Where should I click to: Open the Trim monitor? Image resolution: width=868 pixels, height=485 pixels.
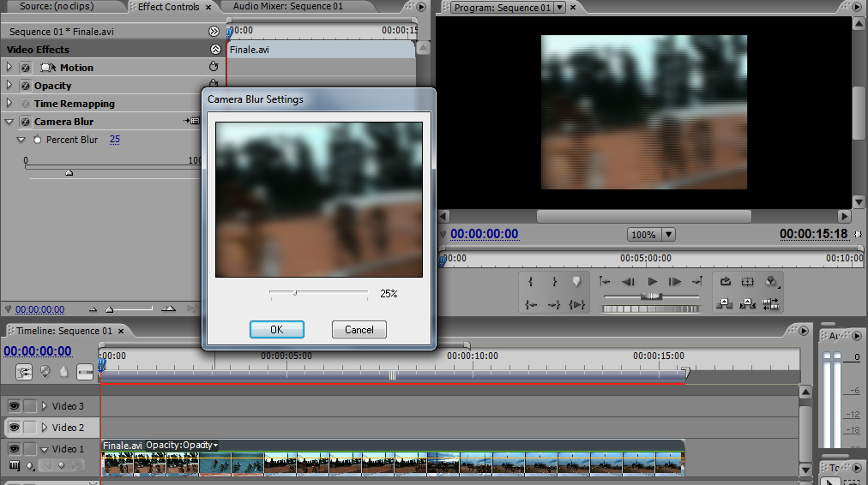coord(770,303)
